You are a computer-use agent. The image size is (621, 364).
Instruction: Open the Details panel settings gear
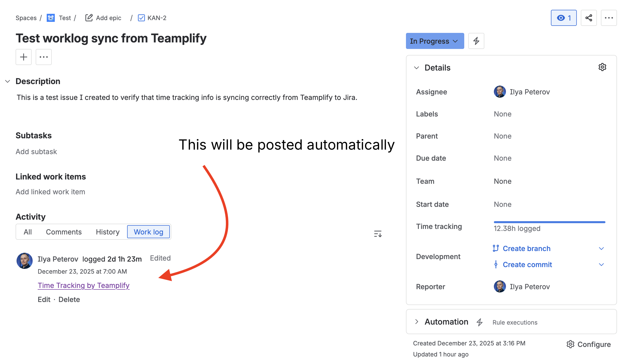click(x=602, y=67)
